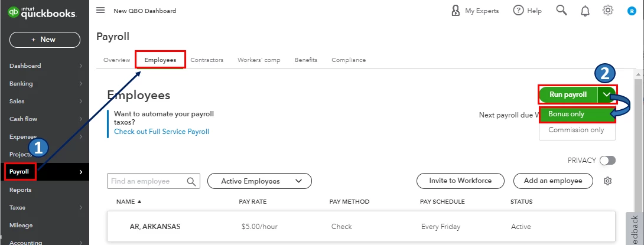This screenshot has width=644, height=245.
Task: Click the employee search magnifier icon
Action: coord(191,181)
